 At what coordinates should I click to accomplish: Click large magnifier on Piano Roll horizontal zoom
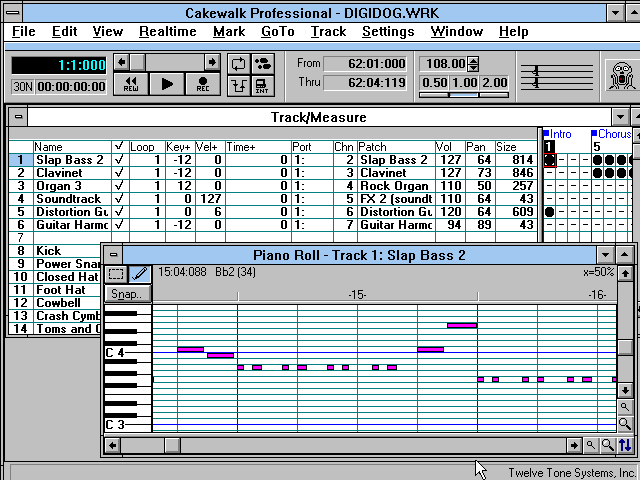[x=607, y=445]
